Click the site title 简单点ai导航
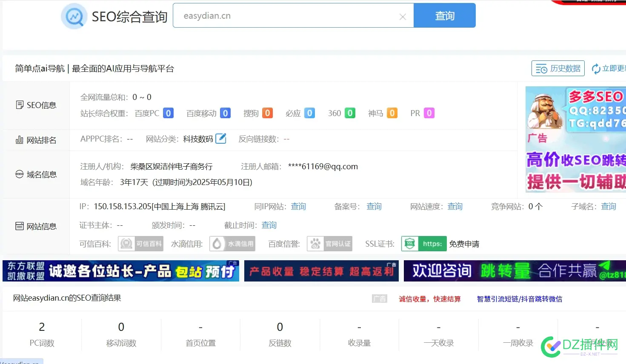The image size is (626, 364). coord(40,68)
